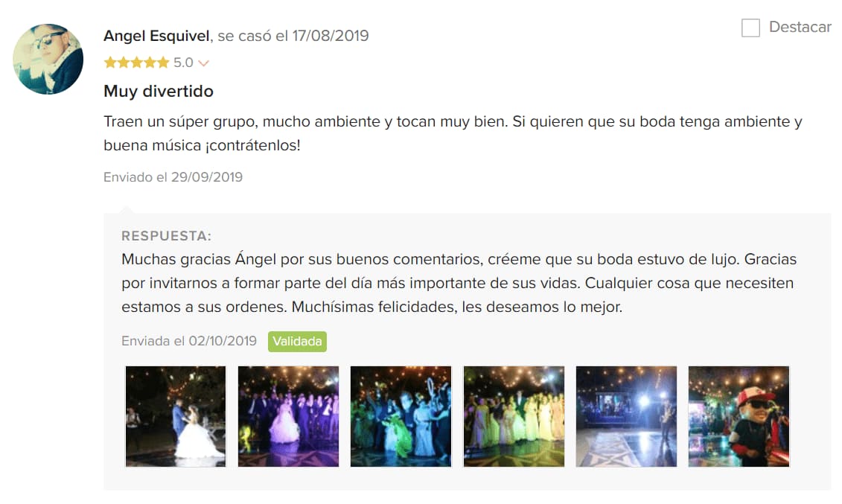Open the photo of guests in yellow dresses
This screenshot has height=504, width=842.
(x=514, y=416)
